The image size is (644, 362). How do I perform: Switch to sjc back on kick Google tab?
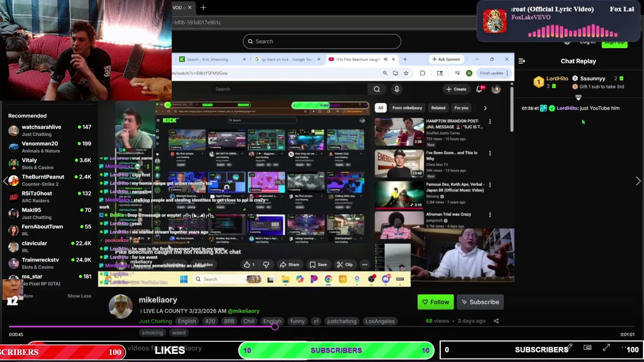(x=287, y=59)
